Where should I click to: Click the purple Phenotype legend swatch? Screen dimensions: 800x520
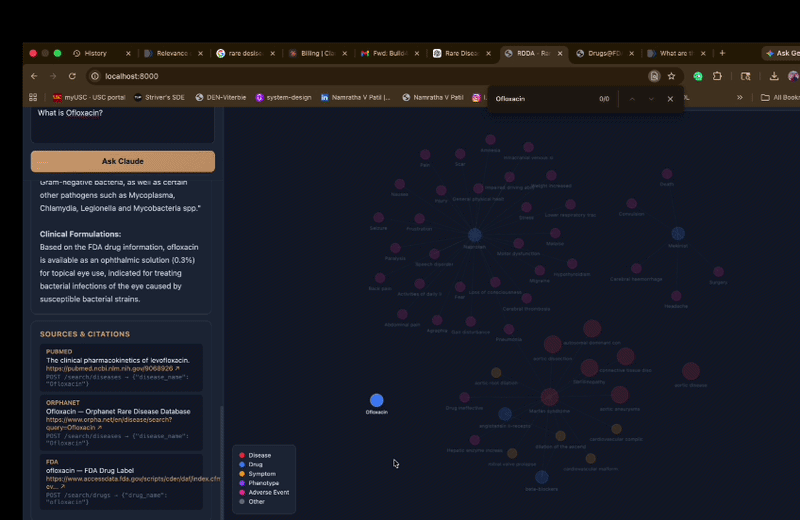(x=242, y=483)
